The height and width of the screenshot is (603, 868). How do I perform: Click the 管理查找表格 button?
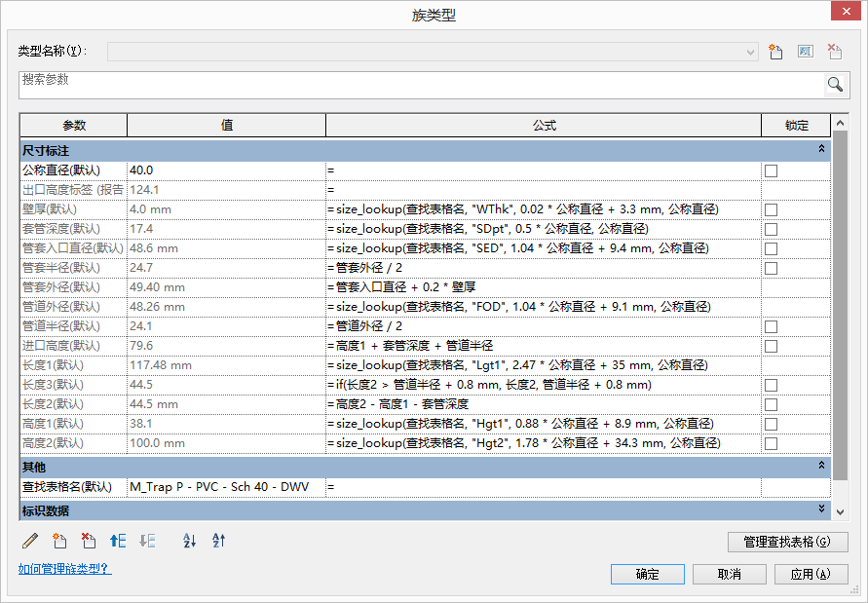click(787, 542)
